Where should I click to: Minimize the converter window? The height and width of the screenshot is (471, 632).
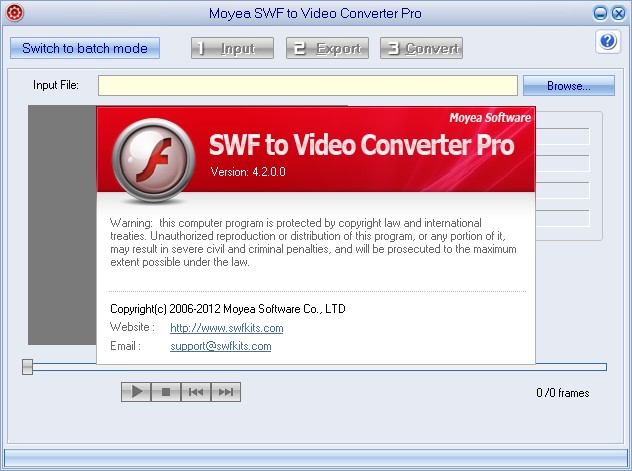pos(600,13)
